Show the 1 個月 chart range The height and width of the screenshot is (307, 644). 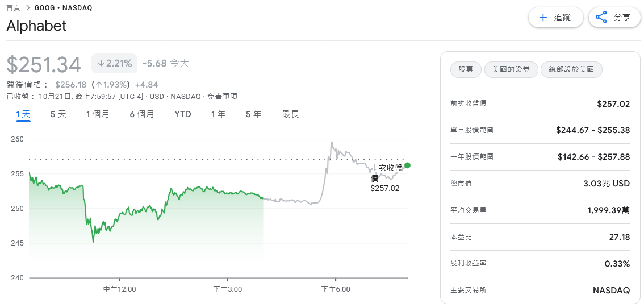pyautogui.click(x=98, y=114)
